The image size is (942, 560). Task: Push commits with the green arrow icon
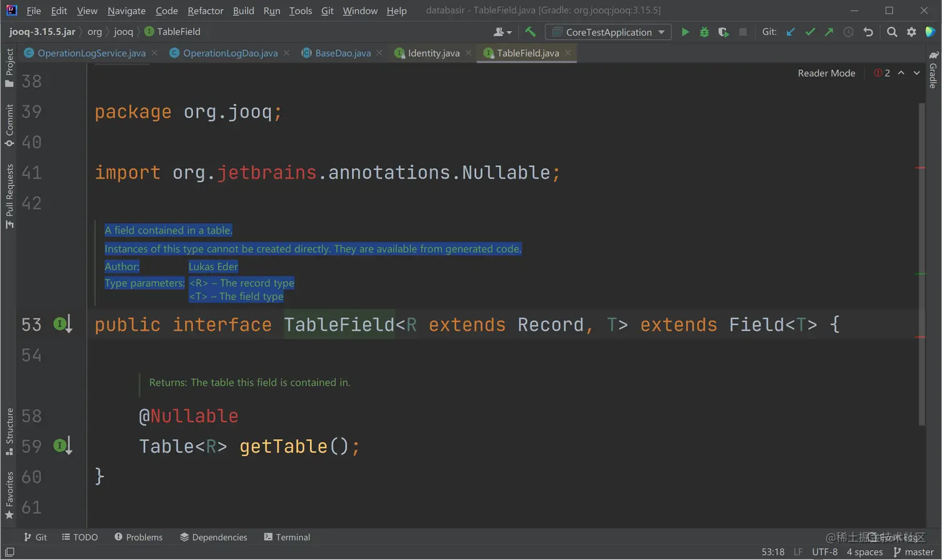[829, 32]
